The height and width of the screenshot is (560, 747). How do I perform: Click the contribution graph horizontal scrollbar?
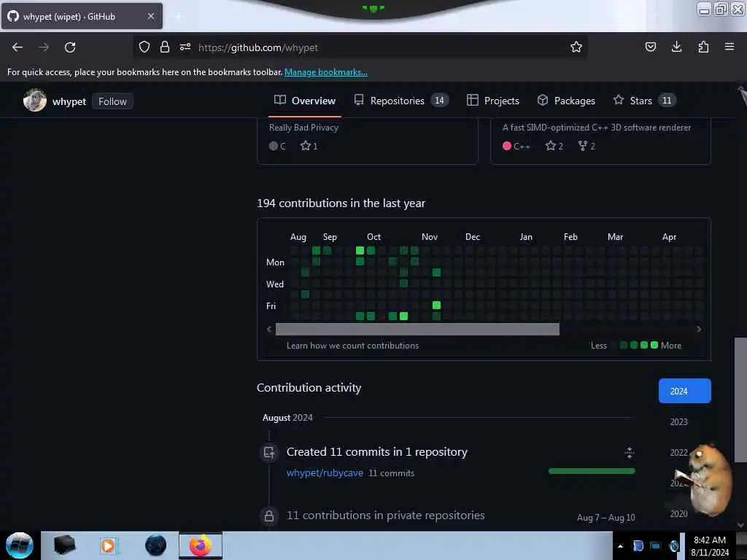417,329
